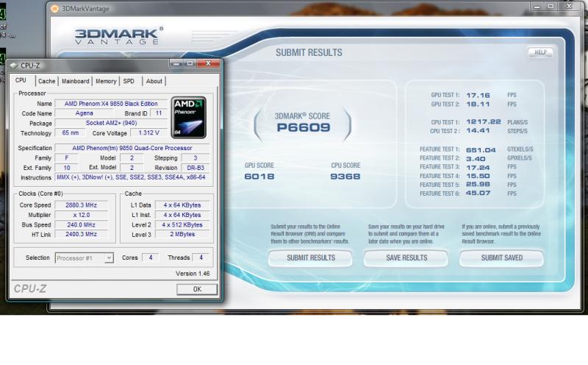Screen dimensions: 588x365
Task: Click the HT Link value 2400.3 MHz
Action: tap(81, 234)
